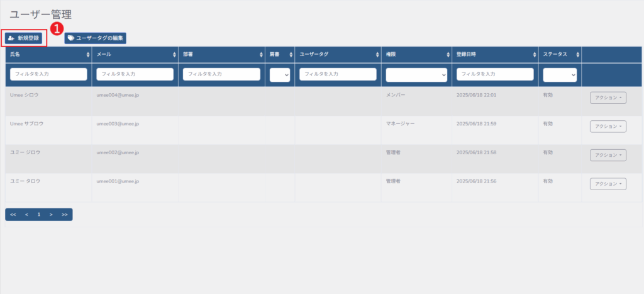The width and height of the screenshot is (644, 294).
Task: Sort by ユーザータグ column sort icon
Action: (x=377, y=55)
